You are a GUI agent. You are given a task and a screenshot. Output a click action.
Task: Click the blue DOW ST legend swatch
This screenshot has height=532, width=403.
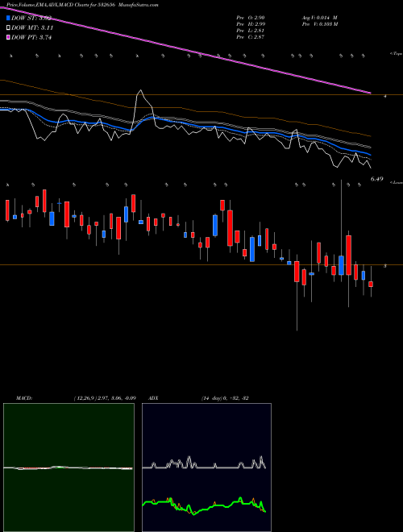(x=9, y=18)
